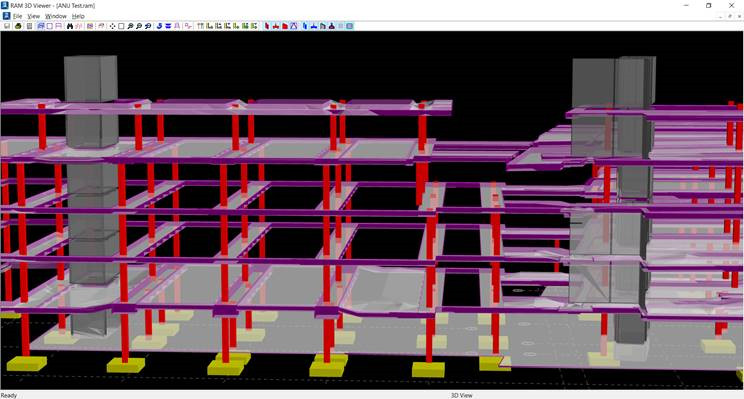The width and height of the screenshot is (744, 399).
Task: Open the Help menu
Action: click(x=78, y=16)
